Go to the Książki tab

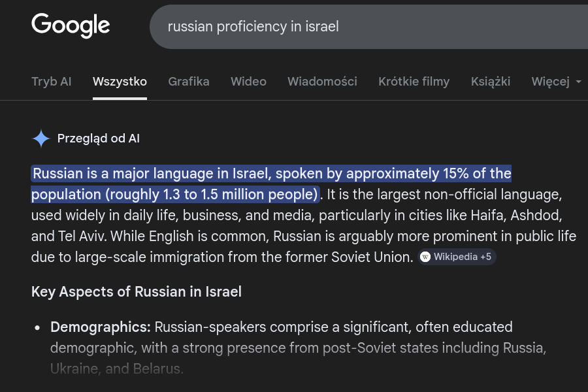pyautogui.click(x=491, y=82)
